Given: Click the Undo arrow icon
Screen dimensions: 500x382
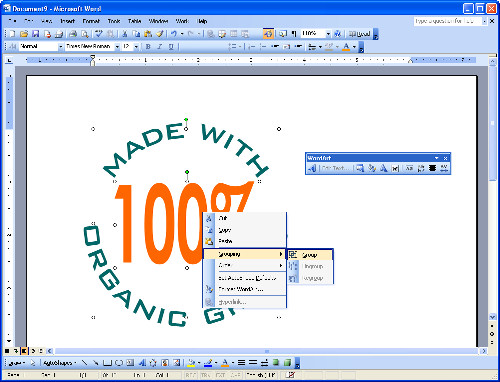Looking at the screenshot, I should (174, 34).
